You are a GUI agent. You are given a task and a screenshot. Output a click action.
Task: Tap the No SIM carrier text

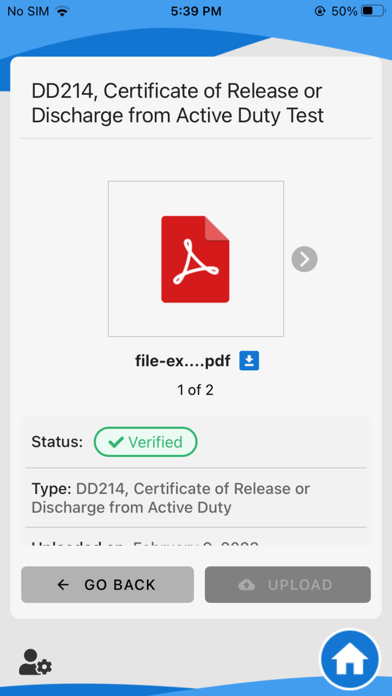(x=28, y=11)
